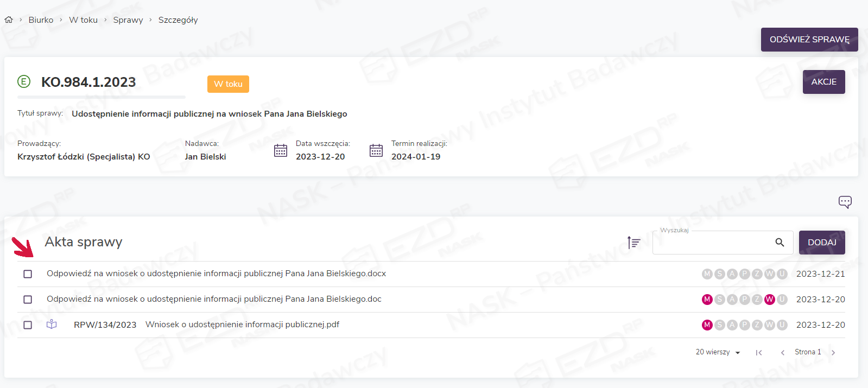Image resolution: width=868 pixels, height=388 pixels.
Task: Click the incoming mail icon beside RPW/134/2023
Action: pyautogui.click(x=52, y=325)
